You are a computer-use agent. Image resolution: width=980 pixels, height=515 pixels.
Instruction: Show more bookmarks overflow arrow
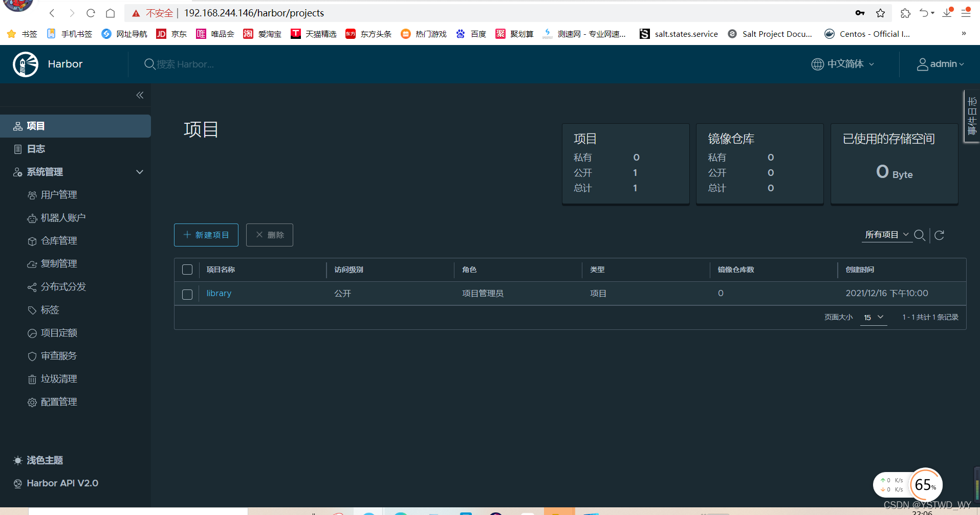(964, 34)
